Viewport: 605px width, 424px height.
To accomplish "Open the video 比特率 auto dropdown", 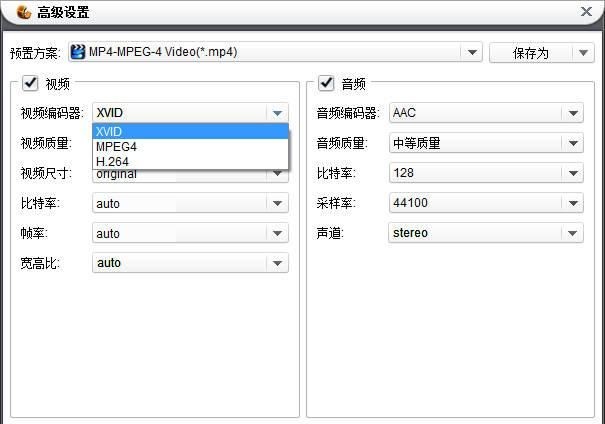I will (x=190, y=203).
